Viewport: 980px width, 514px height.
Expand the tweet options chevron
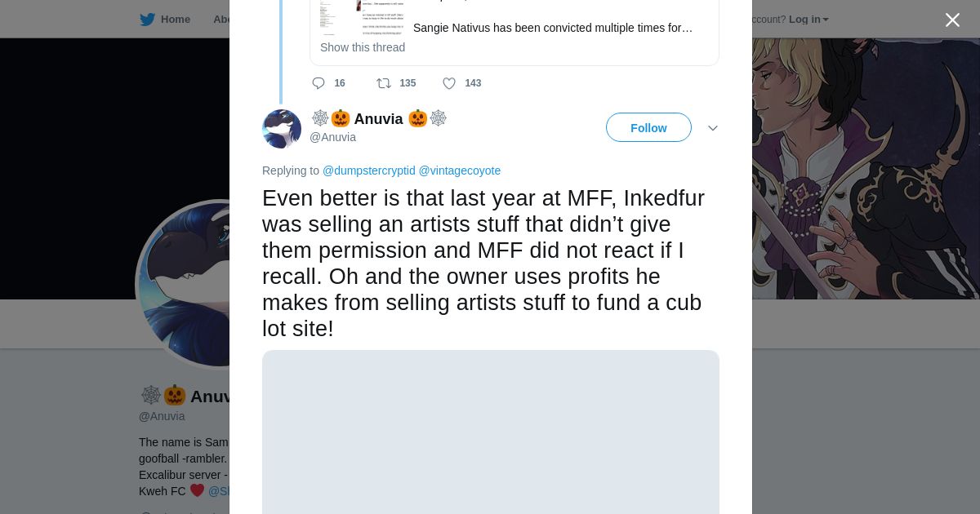pos(713,128)
